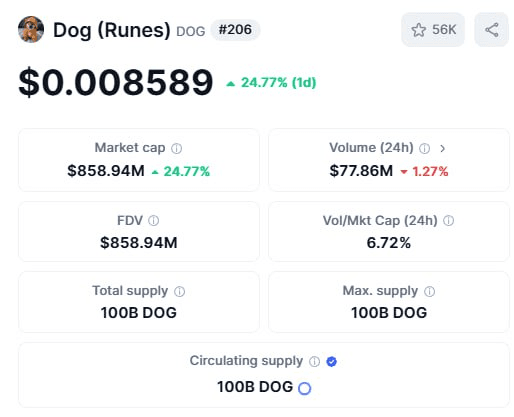The image size is (514, 417).
Task: Click the DOG ticker symbol label
Action: pos(190,32)
